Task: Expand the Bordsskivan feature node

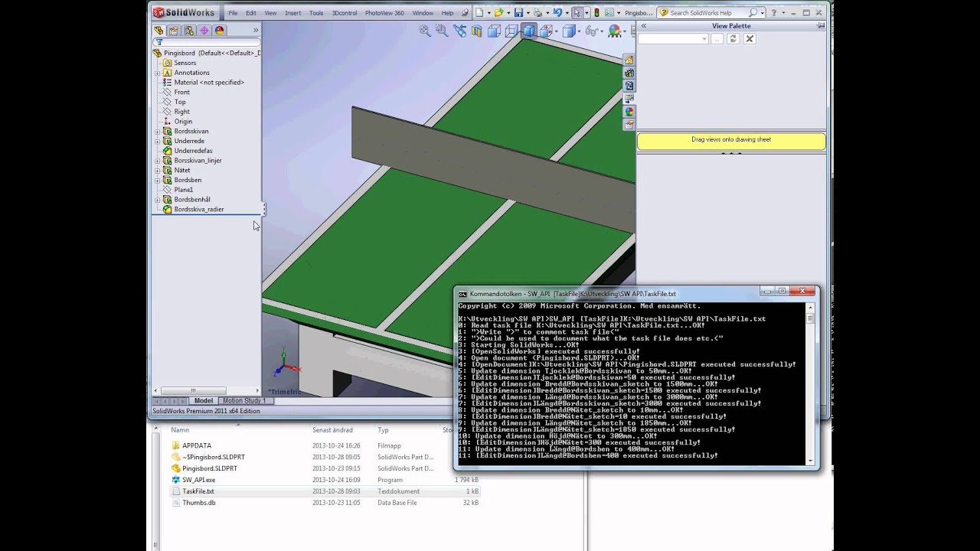Action: 157,132
